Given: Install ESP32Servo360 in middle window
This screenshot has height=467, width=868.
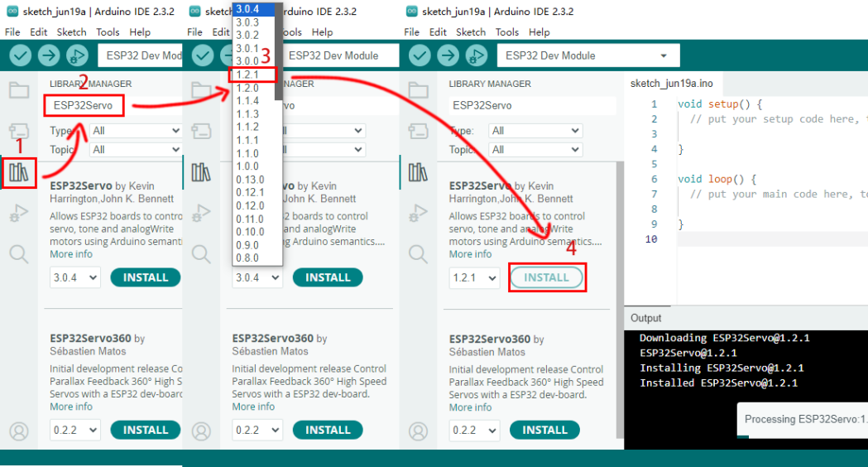Looking at the screenshot, I should click(x=328, y=430).
